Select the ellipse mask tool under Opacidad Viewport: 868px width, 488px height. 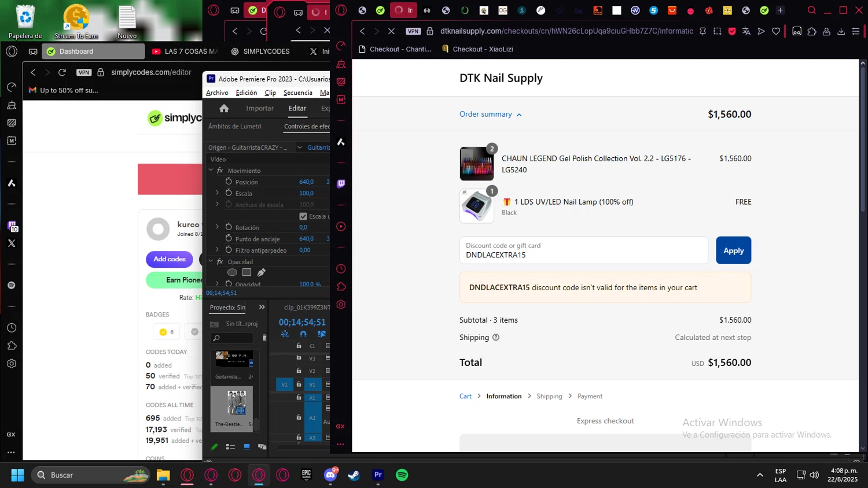pyautogui.click(x=232, y=272)
